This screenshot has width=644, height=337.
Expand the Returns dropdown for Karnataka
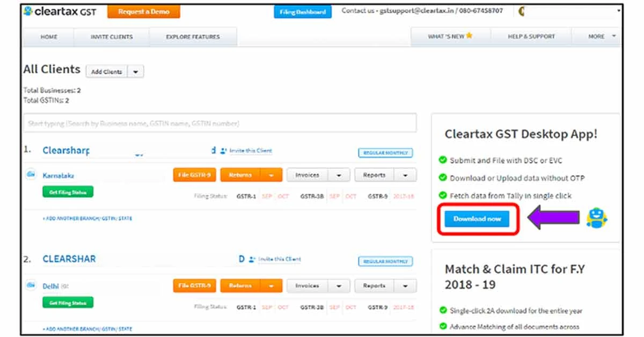click(271, 174)
